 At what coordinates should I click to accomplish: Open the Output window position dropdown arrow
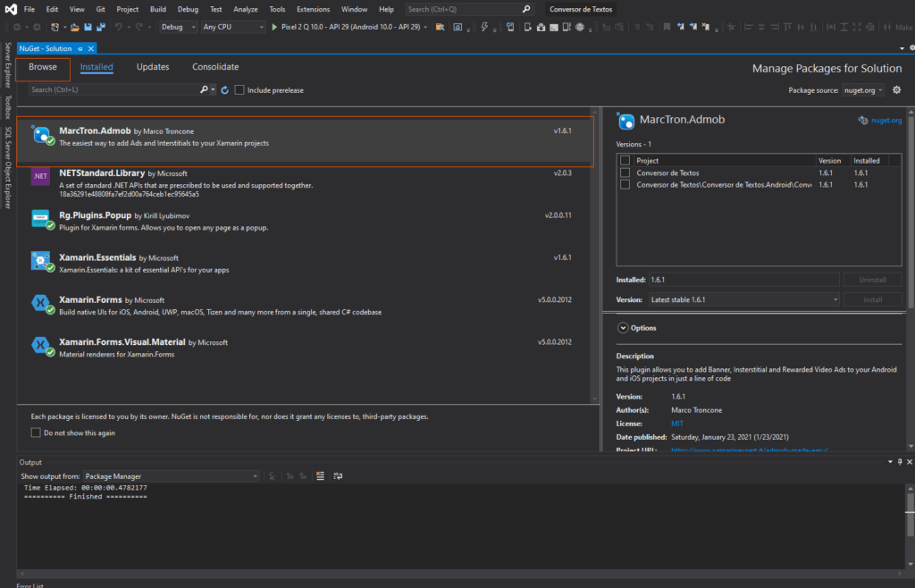coord(891,462)
